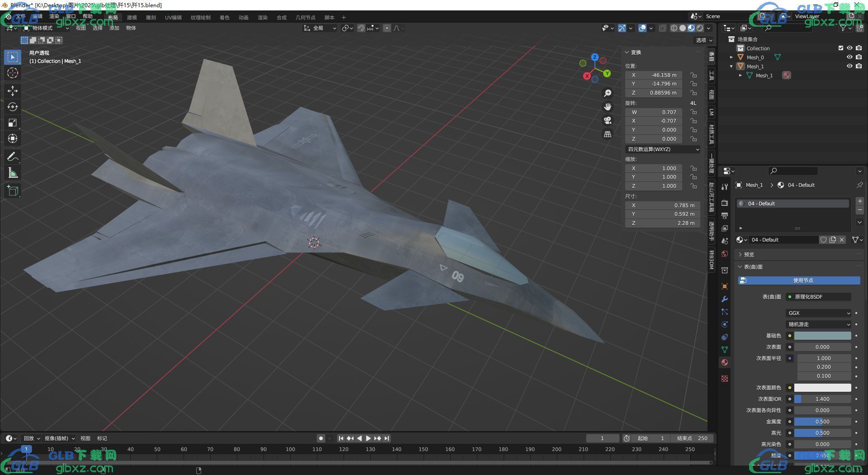
Task: Switch to the 建模 workspace tab
Action: coord(132,18)
